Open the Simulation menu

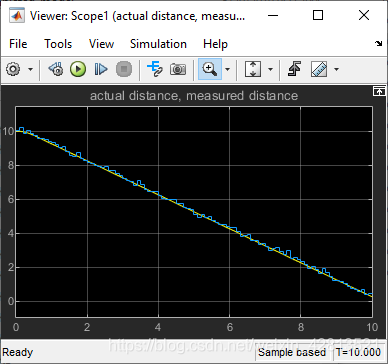tap(158, 44)
